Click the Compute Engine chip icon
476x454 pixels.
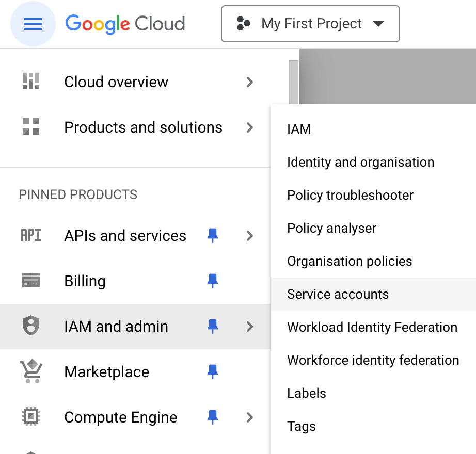[x=31, y=417]
